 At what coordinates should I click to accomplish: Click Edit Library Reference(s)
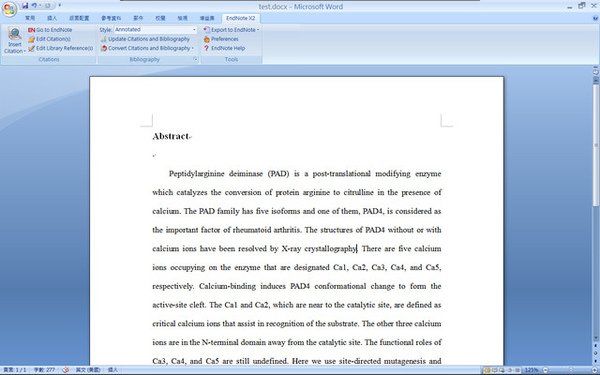tap(61, 48)
